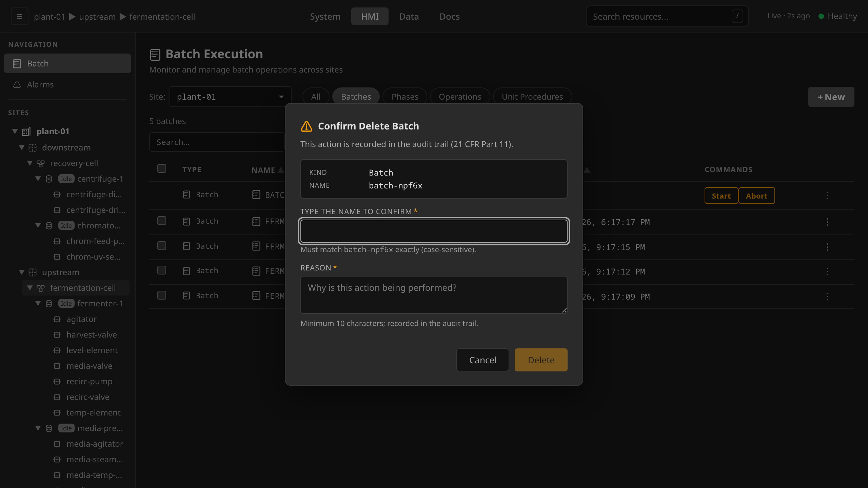Viewport: 868px width, 488px height.
Task: Collapse the plant-01 tree node
Action: click(x=15, y=131)
